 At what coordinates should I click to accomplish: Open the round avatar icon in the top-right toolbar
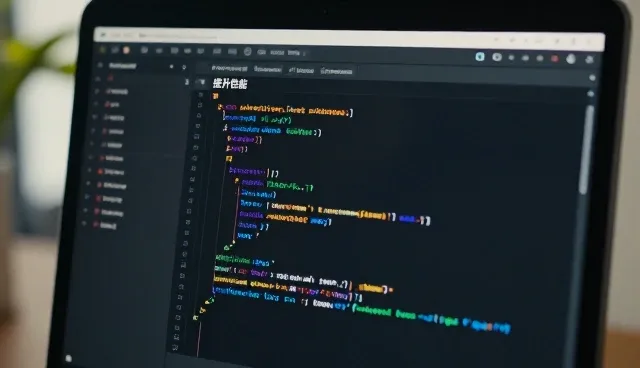tap(571, 59)
